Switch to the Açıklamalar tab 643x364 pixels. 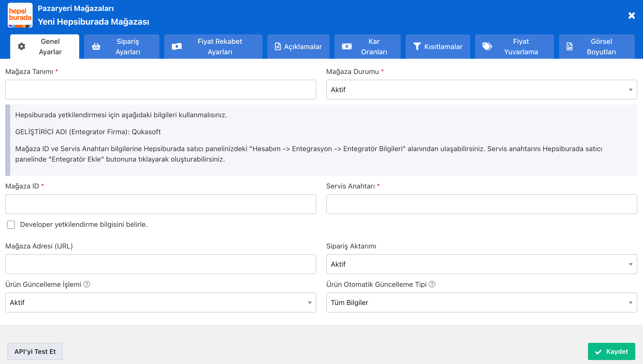(298, 47)
